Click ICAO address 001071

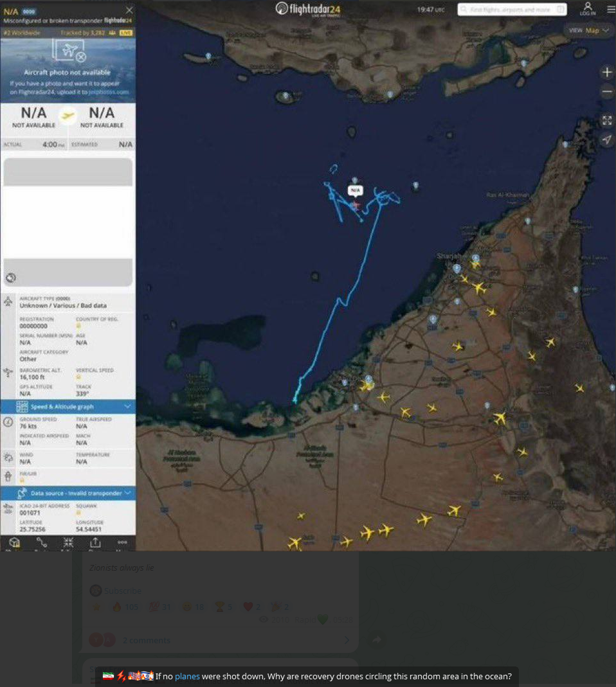(x=30, y=513)
